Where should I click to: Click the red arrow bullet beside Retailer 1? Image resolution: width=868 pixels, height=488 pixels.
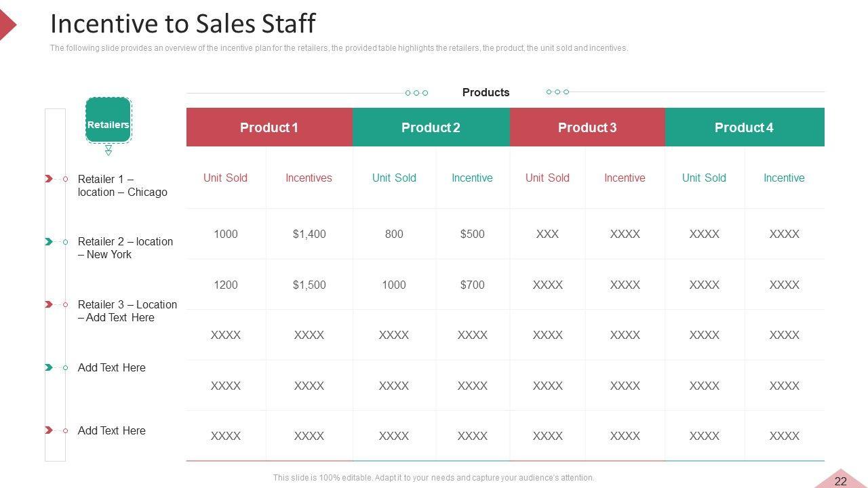click(x=49, y=179)
